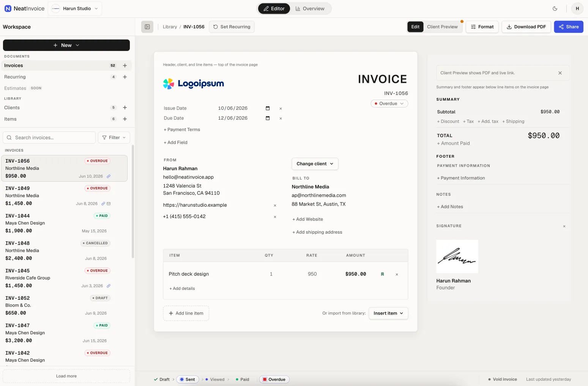Open the New document dropdown
The width and height of the screenshot is (588, 386).
[x=66, y=45]
